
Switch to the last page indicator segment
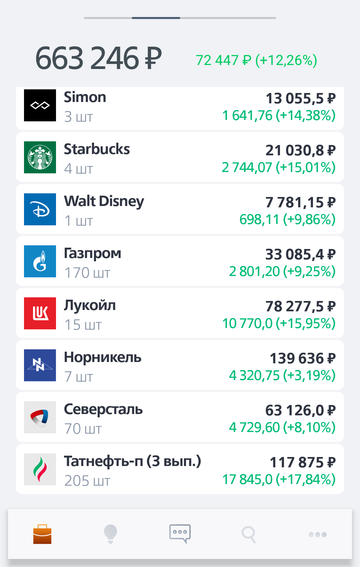pyautogui.click(x=228, y=17)
